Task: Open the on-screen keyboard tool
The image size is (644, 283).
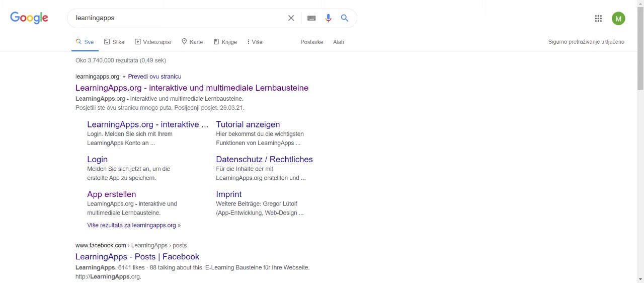Action: (x=311, y=18)
